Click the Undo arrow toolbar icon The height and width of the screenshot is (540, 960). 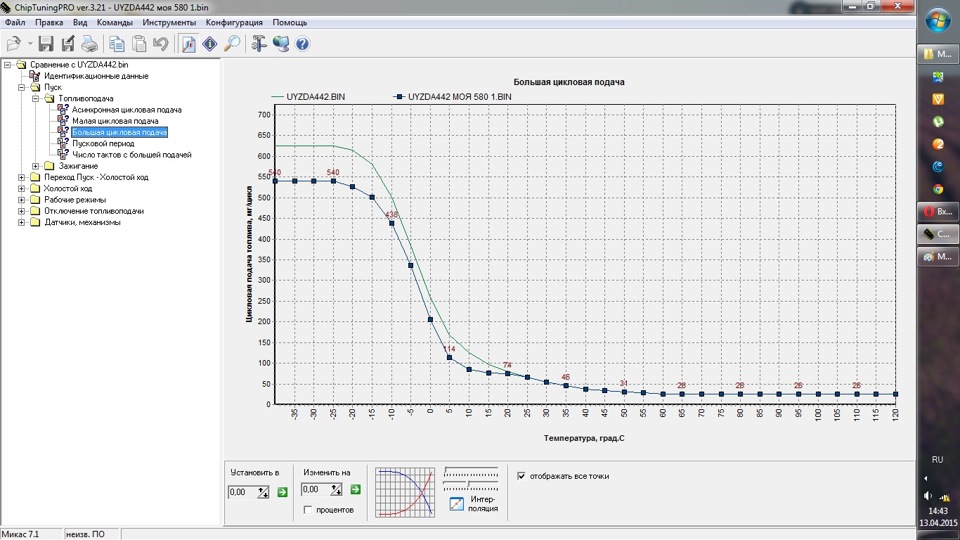tap(160, 44)
